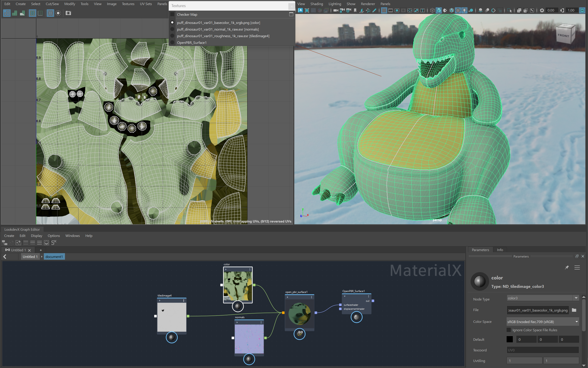Select the puff_dinosaur01_var01_normal_1k_raw.exr radio button
Screen dimensions: 588x368
172,29
